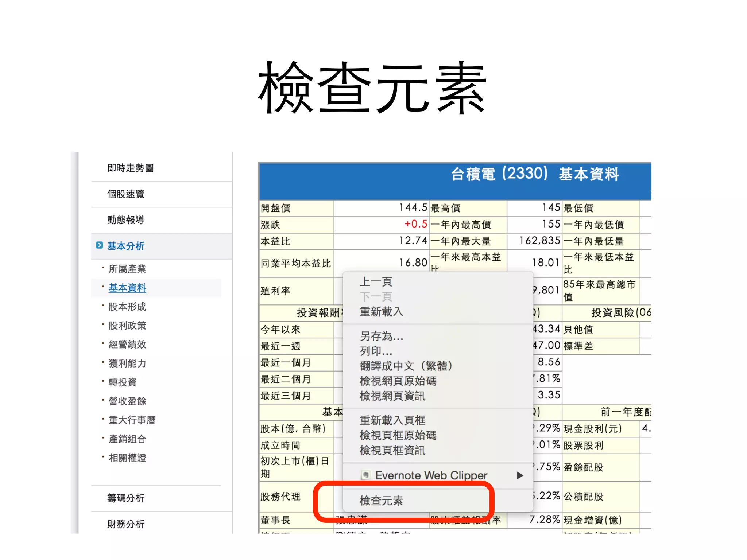This screenshot has width=747, height=560.
Task: Click the 漲跌 value +0.5
Action: tap(415, 224)
